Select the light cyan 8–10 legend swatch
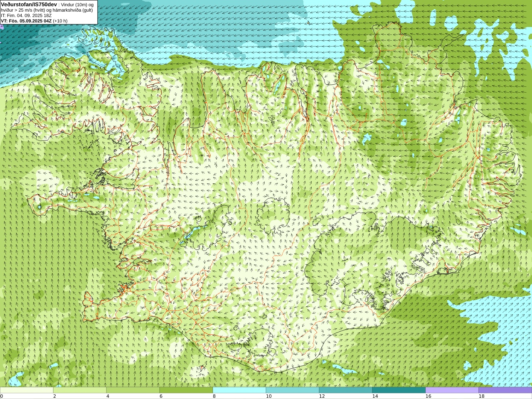This screenshot has height=399, width=532. click(239, 390)
